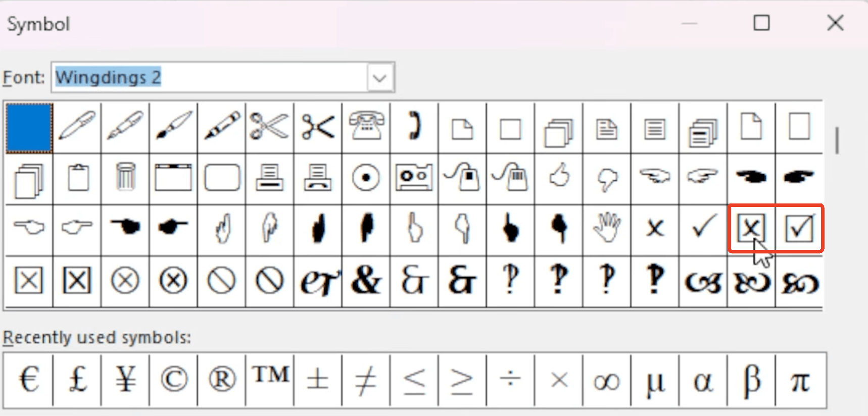Select the copyright symbol in recent symbols
The width and height of the screenshot is (868, 416).
pyautogui.click(x=173, y=380)
